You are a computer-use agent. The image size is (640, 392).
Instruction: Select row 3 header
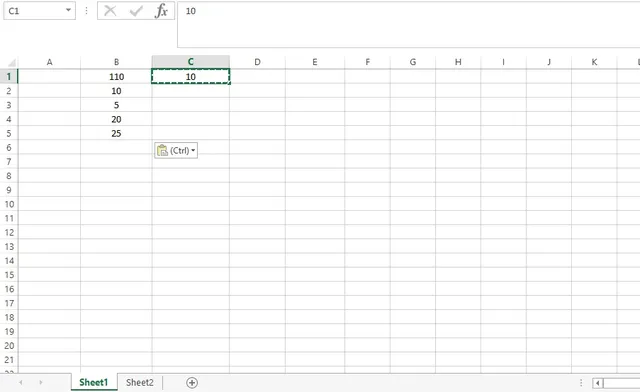coord(9,105)
